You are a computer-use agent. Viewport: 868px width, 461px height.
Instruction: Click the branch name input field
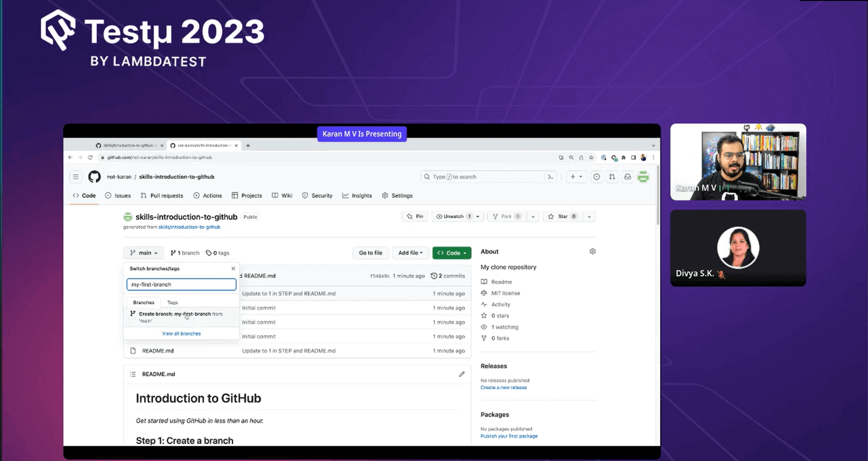pos(181,284)
